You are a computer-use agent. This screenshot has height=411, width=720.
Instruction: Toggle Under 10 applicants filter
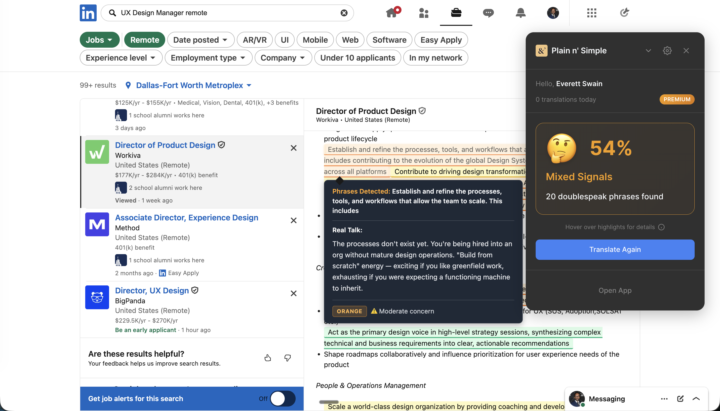click(x=358, y=58)
